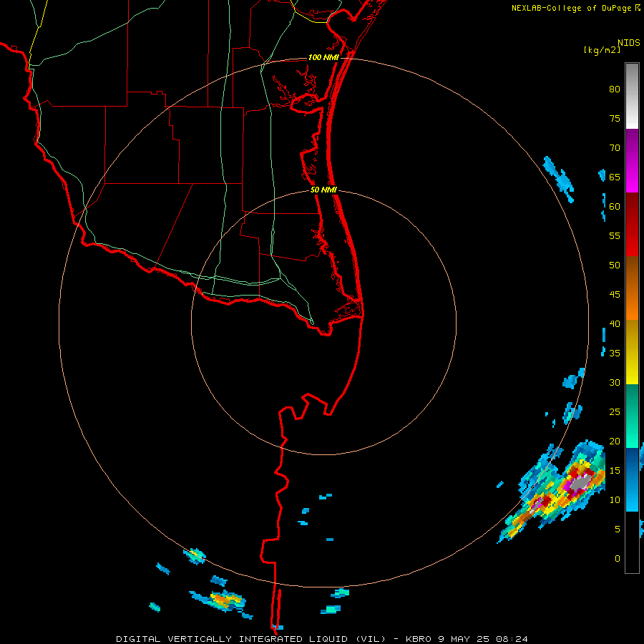Click the grey core of the southeast storm
The width and height of the screenshot is (644, 644).
(582, 482)
